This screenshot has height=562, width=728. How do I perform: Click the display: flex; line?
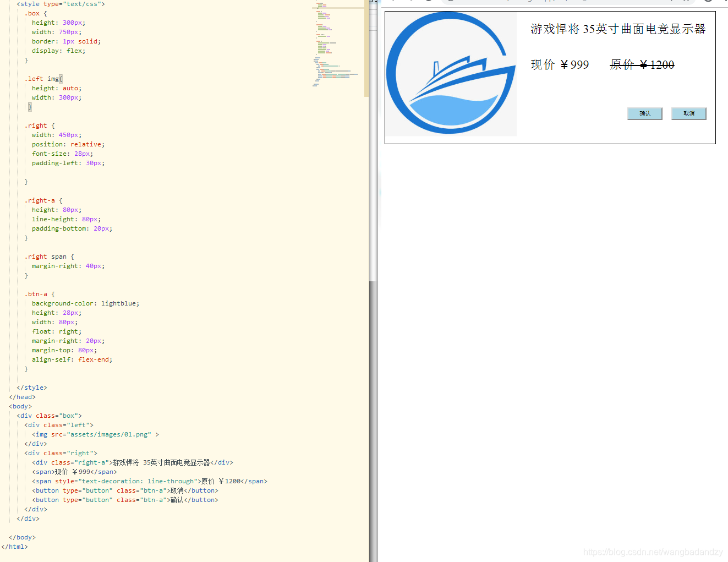coord(58,51)
